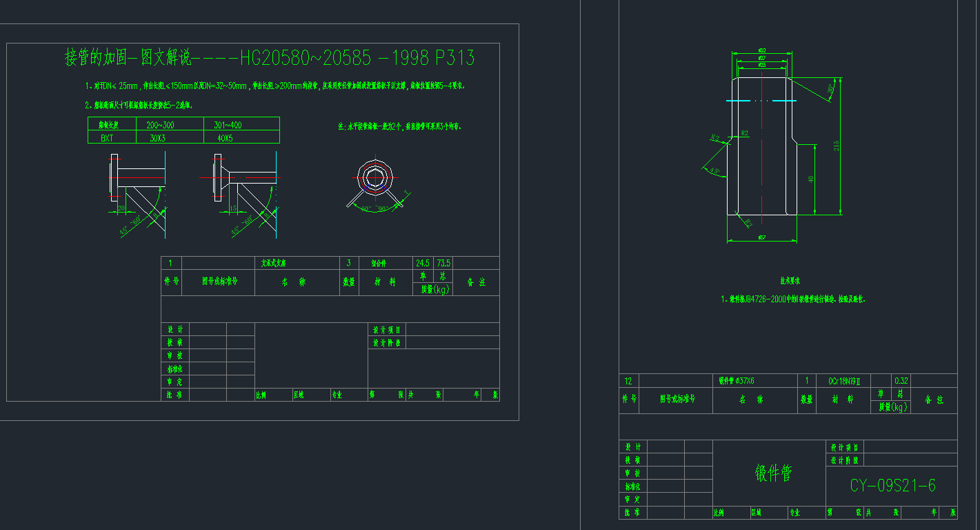980x530 pixels.
Task: Click the vertical 40 dimension text
Action: [x=811, y=179]
